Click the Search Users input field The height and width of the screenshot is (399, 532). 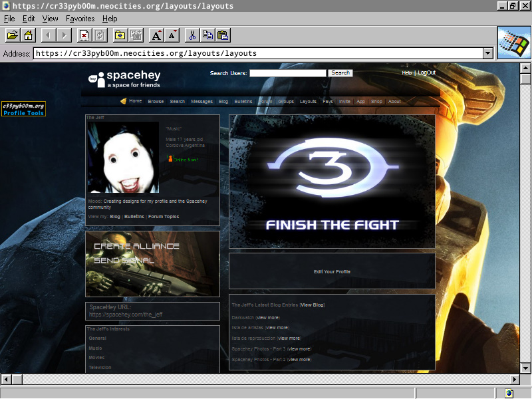288,73
